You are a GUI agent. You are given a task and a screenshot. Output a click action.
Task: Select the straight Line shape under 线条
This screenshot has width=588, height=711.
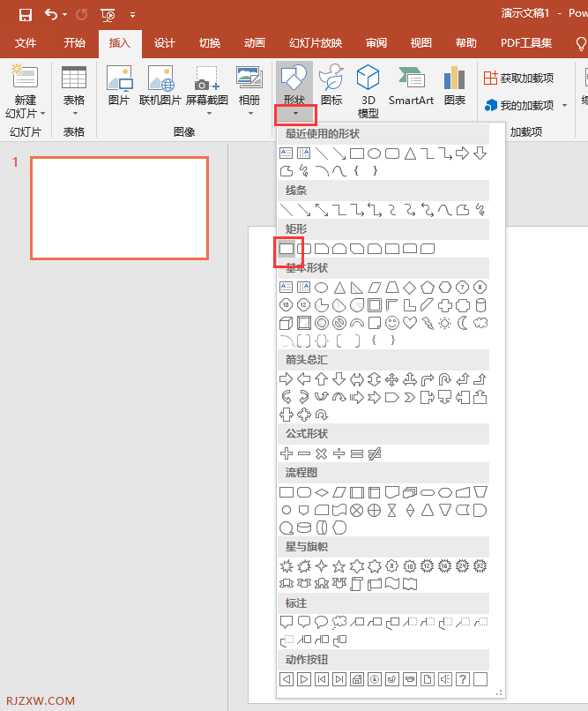pos(287,209)
